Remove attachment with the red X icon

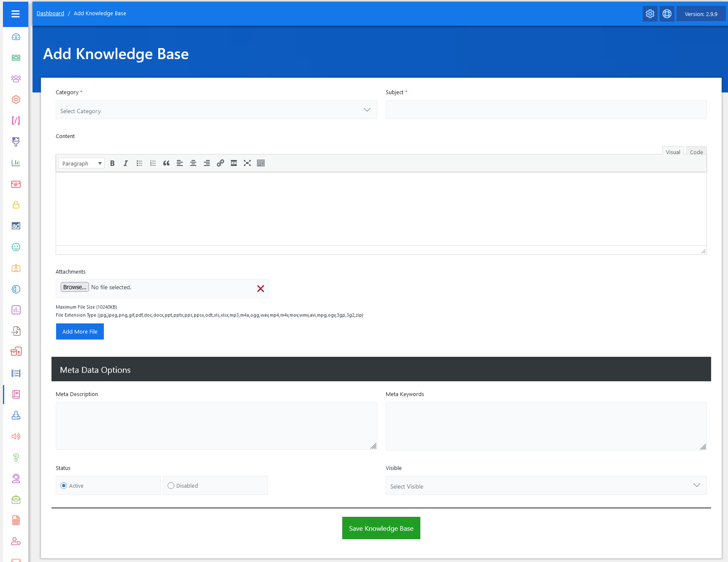pyautogui.click(x=260, y=288)
